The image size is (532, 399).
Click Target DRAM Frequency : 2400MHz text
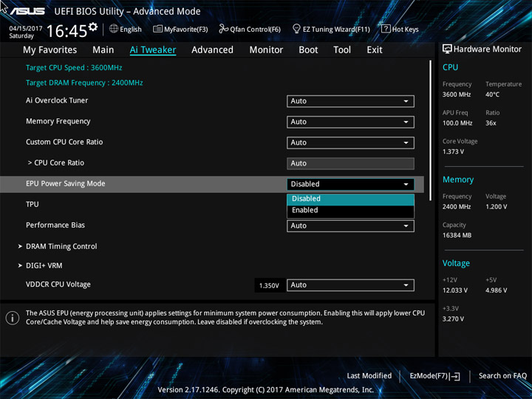pyautogui.click(x=84, y=83)
